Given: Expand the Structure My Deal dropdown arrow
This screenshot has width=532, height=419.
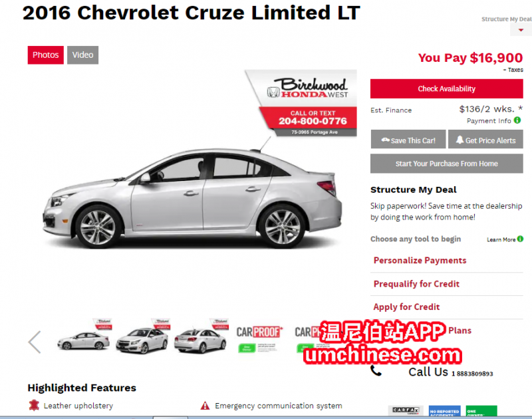Looking at the screenshot, I should tap(521, 30).
